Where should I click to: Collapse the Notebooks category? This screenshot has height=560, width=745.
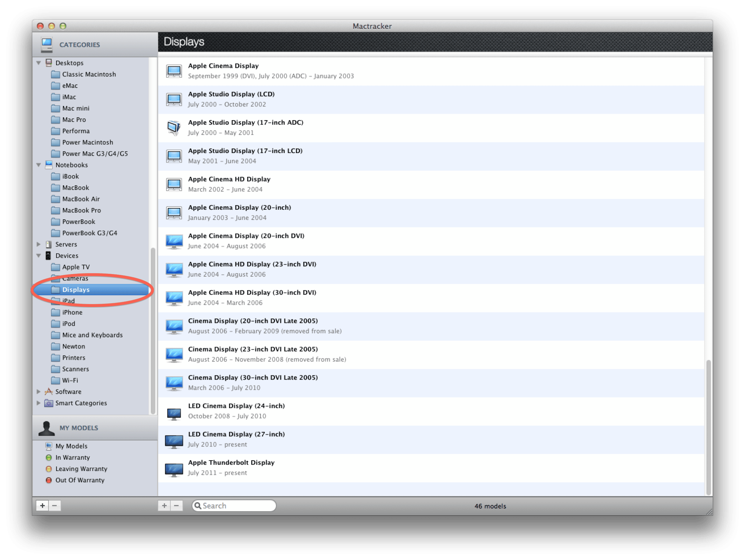click(x=39, y=165)
